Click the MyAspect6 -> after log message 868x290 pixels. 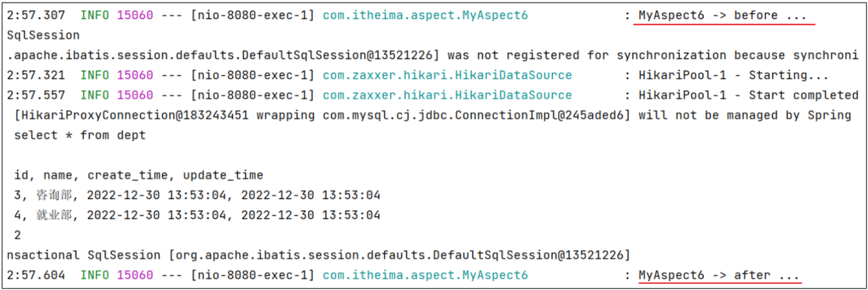(719, 275)
